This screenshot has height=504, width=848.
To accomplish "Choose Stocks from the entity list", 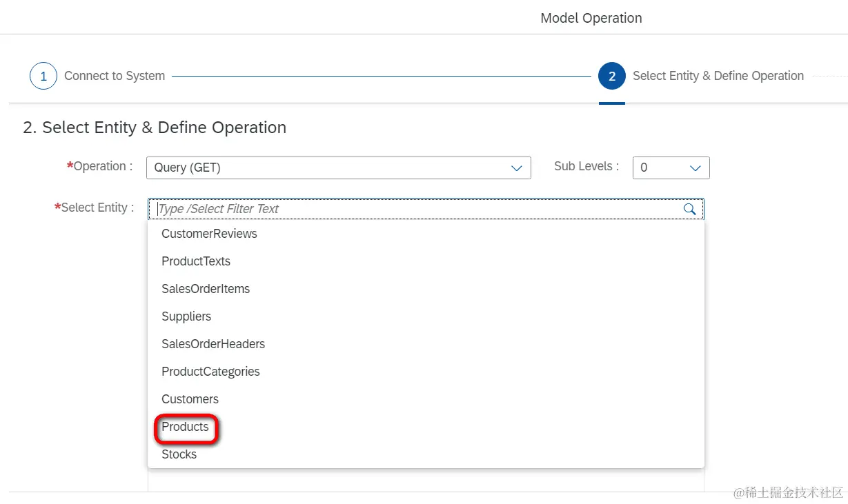I will 179,454.
